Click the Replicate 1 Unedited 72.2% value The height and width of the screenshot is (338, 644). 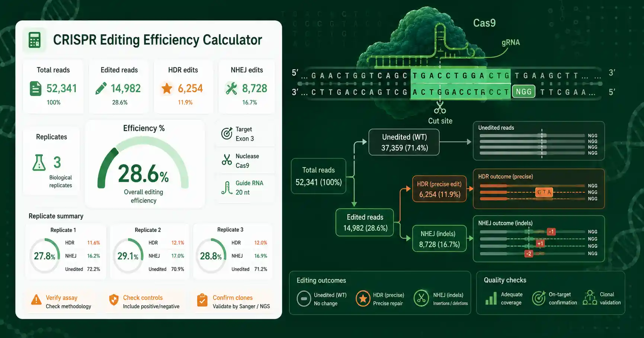coord(93,269)
